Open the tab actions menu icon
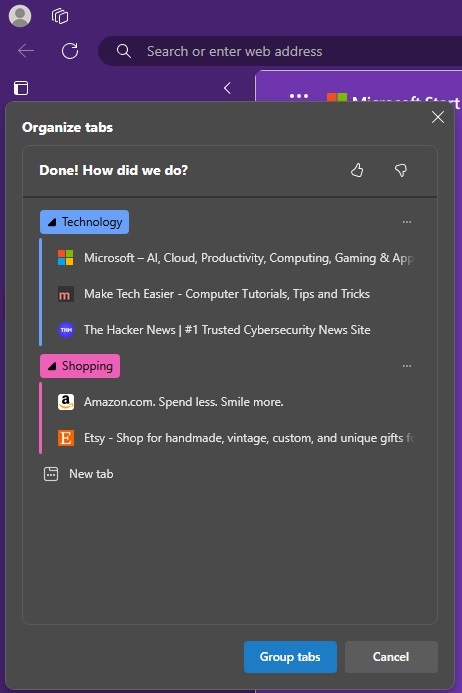Viewport: 462px width, 693px height. [21, 88]
